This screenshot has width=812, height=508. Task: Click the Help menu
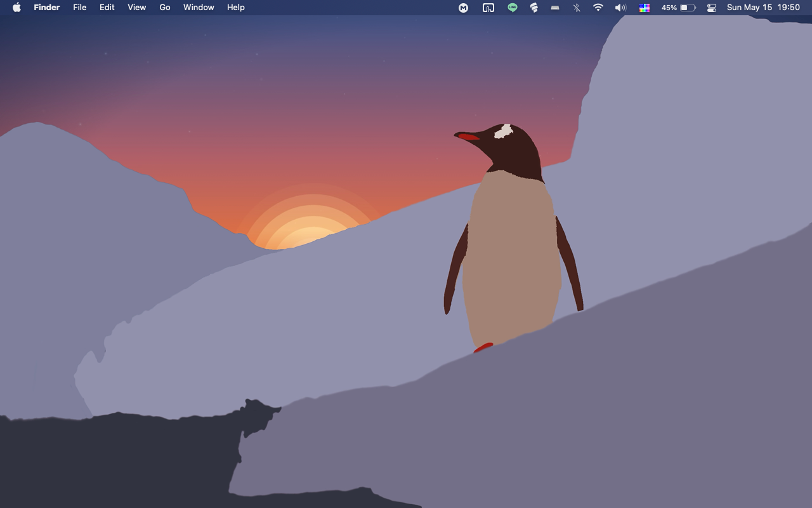235,8
